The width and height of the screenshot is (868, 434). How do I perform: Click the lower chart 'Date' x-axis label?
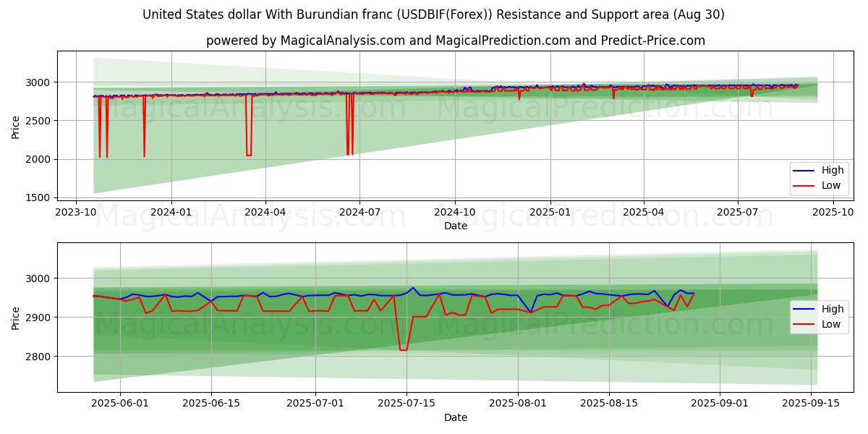point(456,417)
